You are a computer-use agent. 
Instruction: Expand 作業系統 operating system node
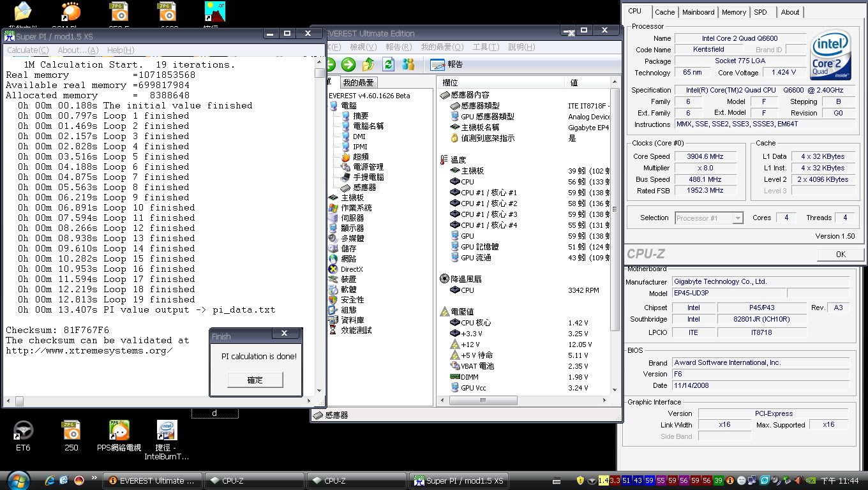click(x=356, y=208)
